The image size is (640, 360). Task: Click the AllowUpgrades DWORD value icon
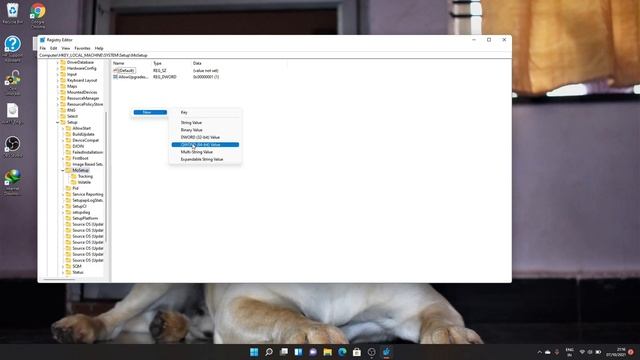[x=116, y=77]
